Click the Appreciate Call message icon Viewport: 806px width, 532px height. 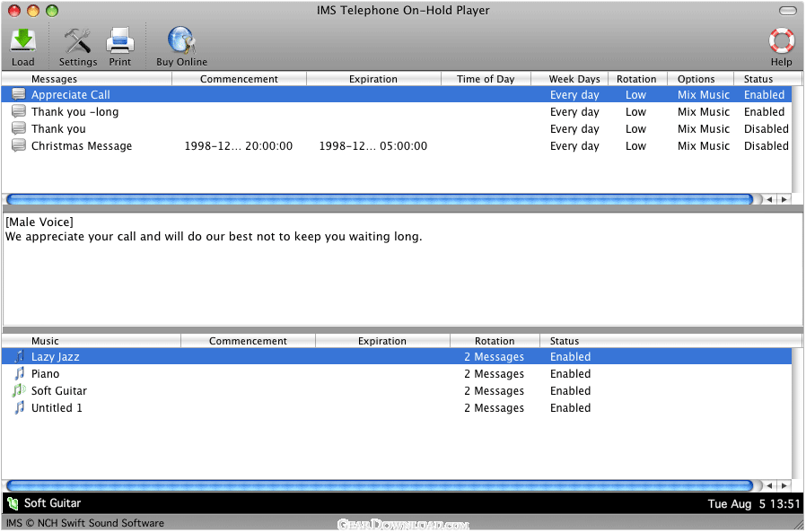tap(19, 94)
